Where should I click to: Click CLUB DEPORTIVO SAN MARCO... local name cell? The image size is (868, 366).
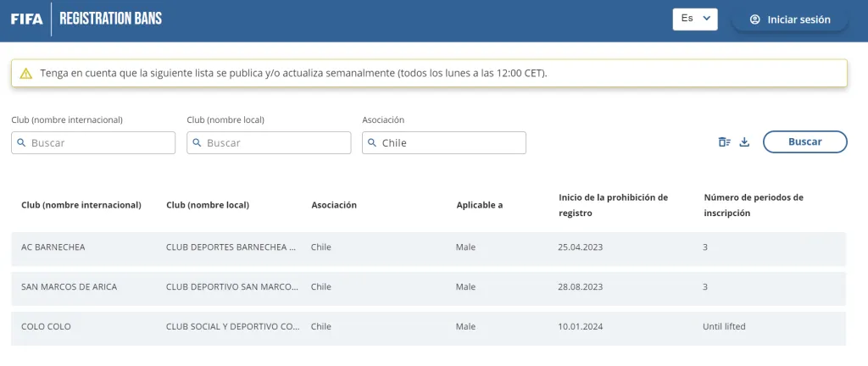tap(232, 287)
